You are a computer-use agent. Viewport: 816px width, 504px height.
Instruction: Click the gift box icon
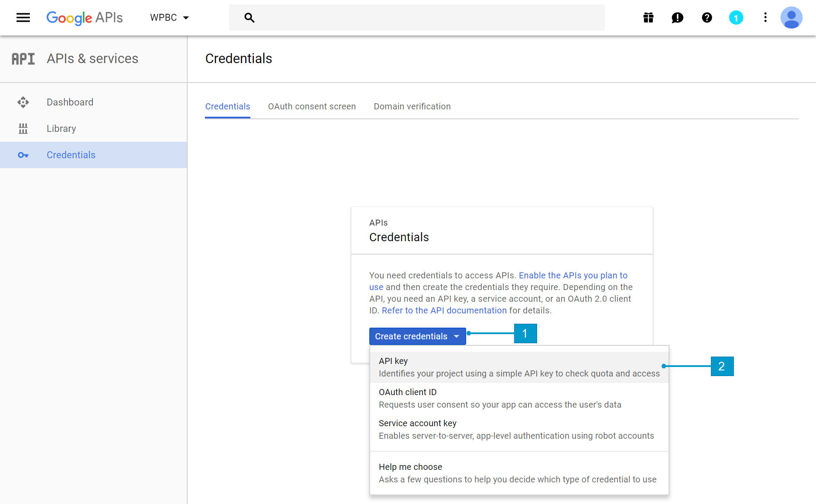[x=648, y=18]
